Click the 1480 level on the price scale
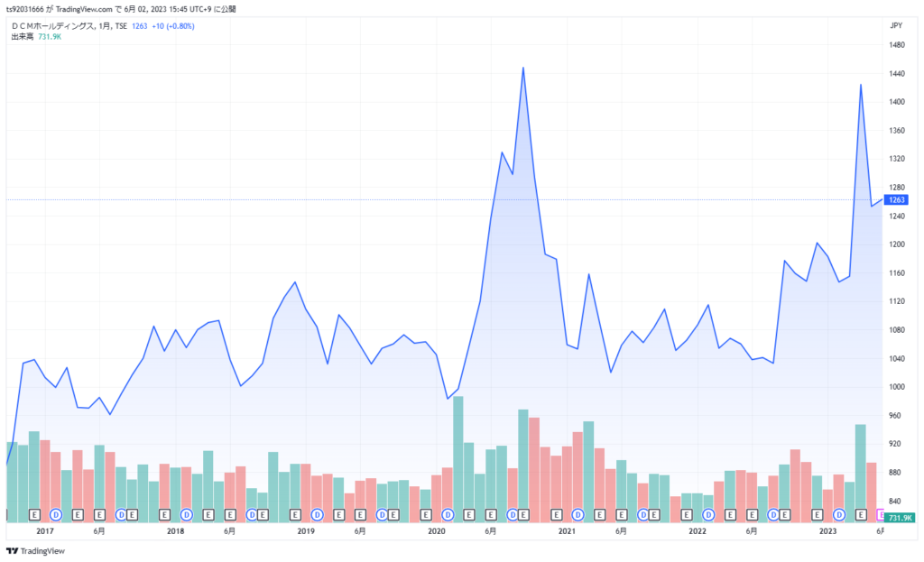 click(897, 45)
